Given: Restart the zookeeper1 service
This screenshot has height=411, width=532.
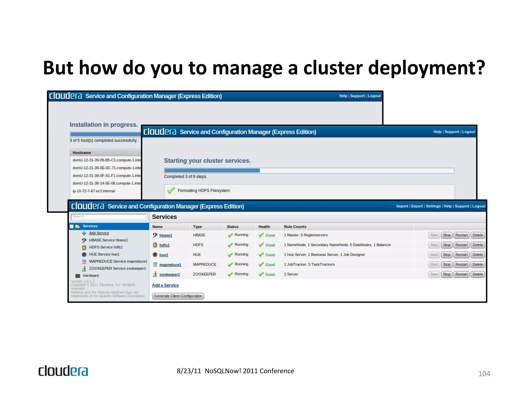Looking at the screenshot, I should point(461,274).
